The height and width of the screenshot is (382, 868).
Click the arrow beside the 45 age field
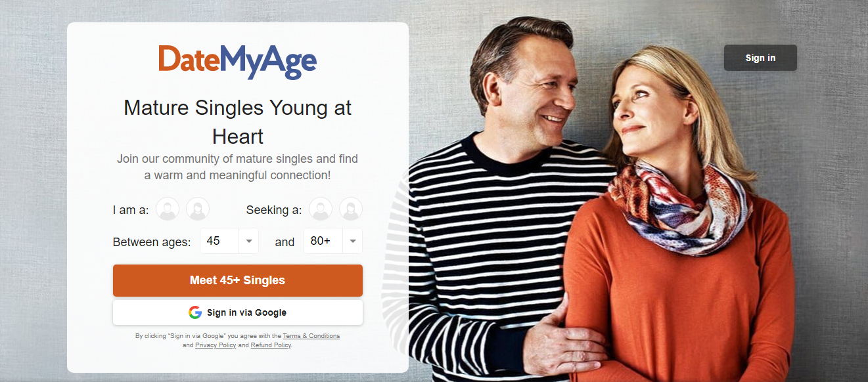coord(249,242)
